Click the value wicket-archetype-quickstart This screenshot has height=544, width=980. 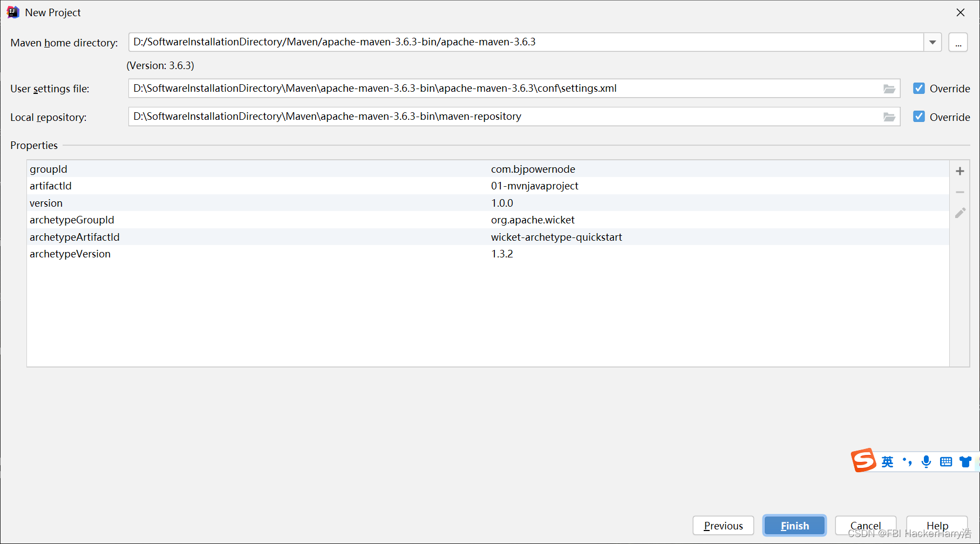(x=556, y=237)
